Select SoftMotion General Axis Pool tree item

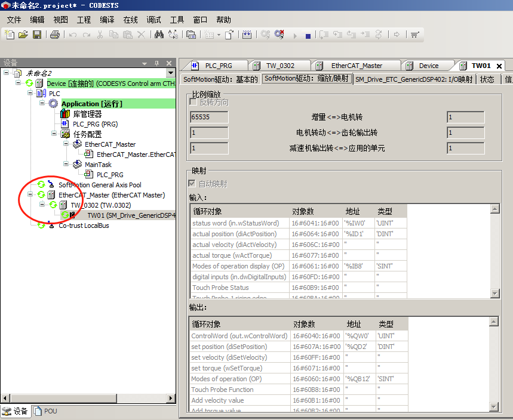(100, 185)
